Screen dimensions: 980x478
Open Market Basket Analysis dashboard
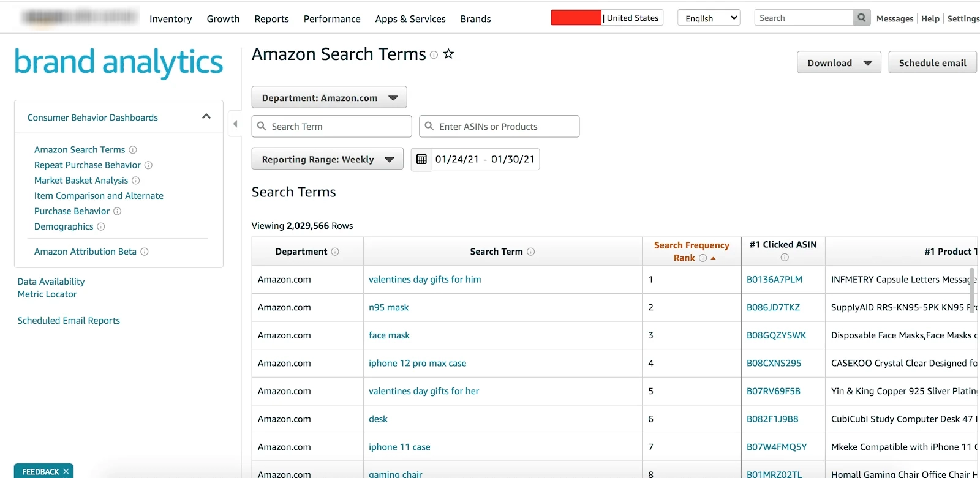[81, 181]
